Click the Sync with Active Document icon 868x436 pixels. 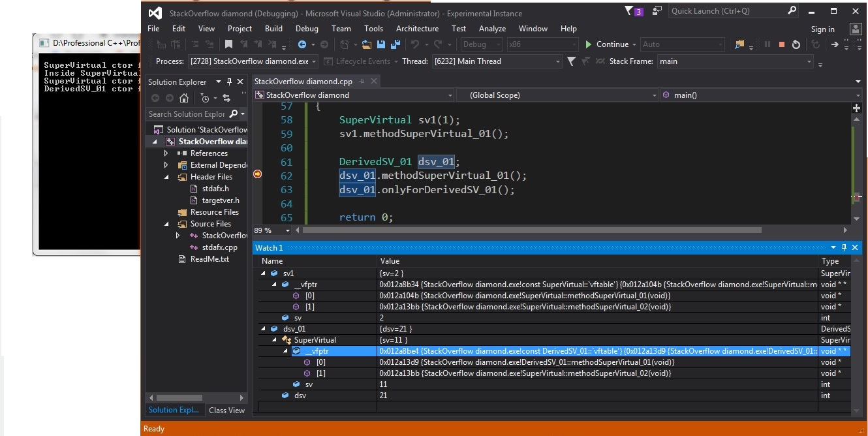pos(226,98)
